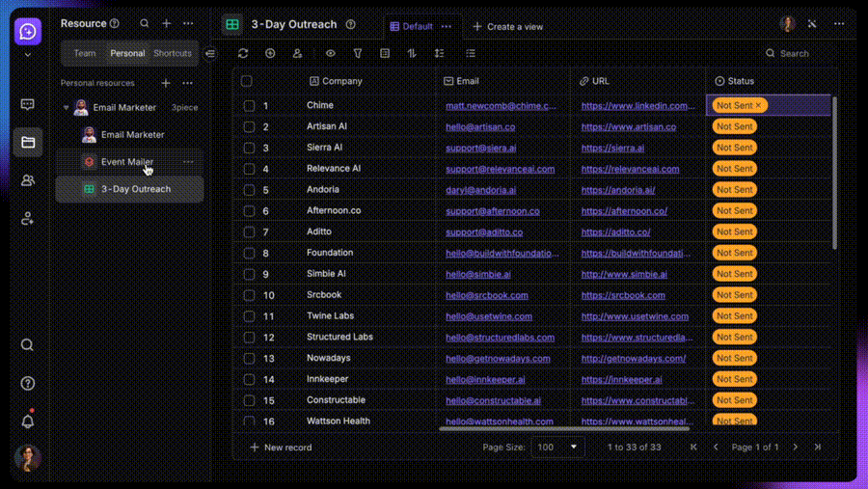The image size is (868, 489).
Task: Click the list view toolbar icon
Action: 471,53
